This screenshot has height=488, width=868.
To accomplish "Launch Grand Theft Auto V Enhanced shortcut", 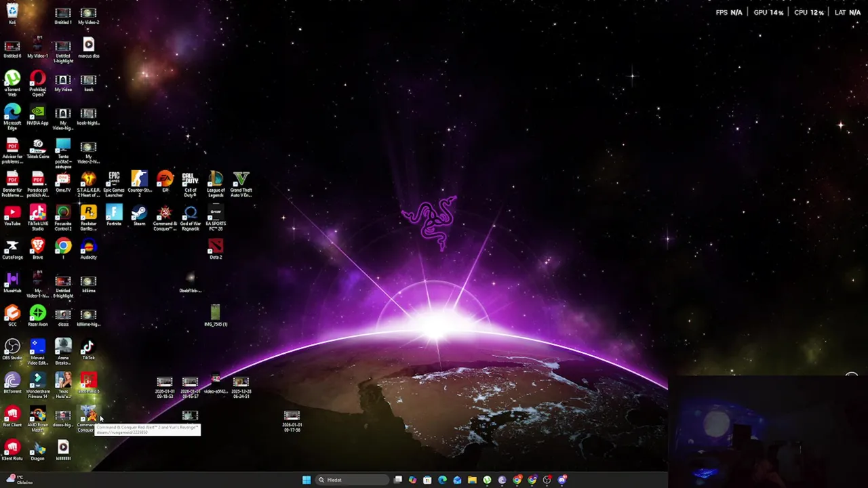I will (241, 184).
